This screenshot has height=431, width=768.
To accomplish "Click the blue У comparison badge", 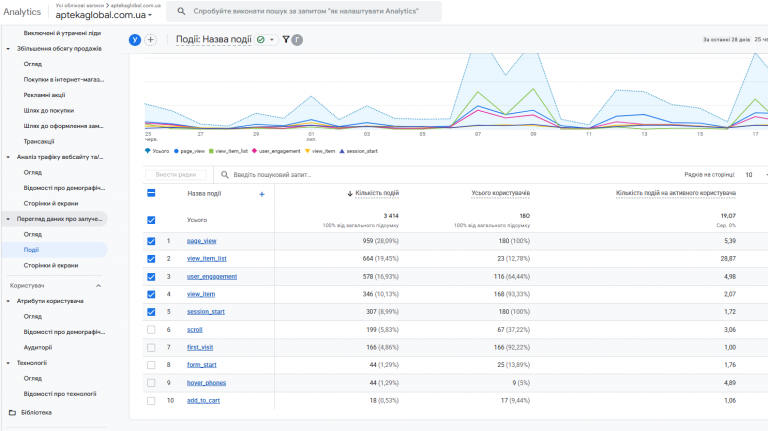I will 135,40.
